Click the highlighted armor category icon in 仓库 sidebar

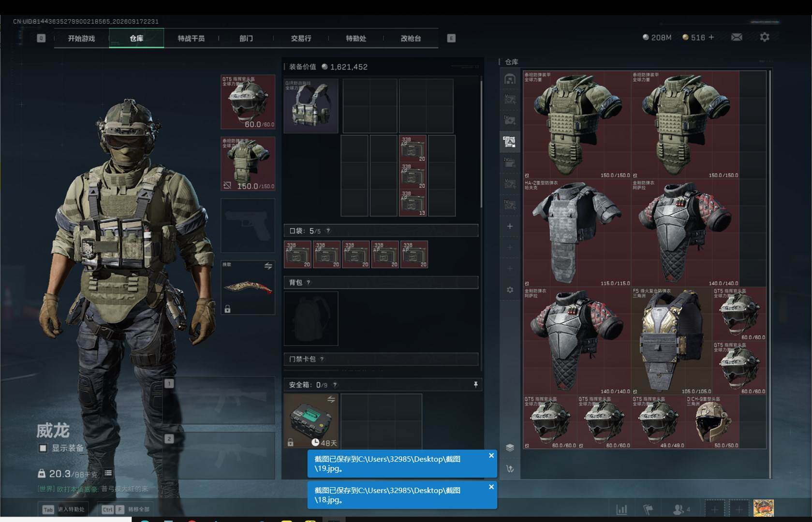click(510, 142)
